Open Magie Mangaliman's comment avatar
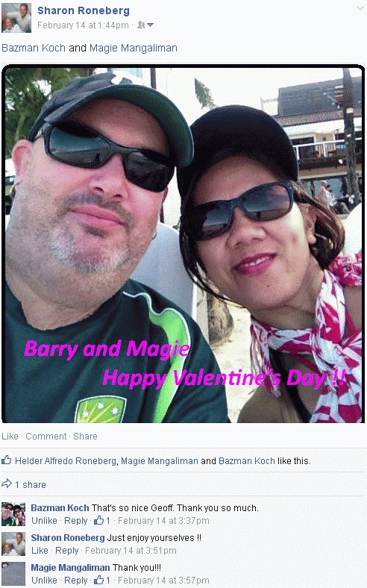The width and height of the screenshot is (367, 588). click(x=13, y=574)
